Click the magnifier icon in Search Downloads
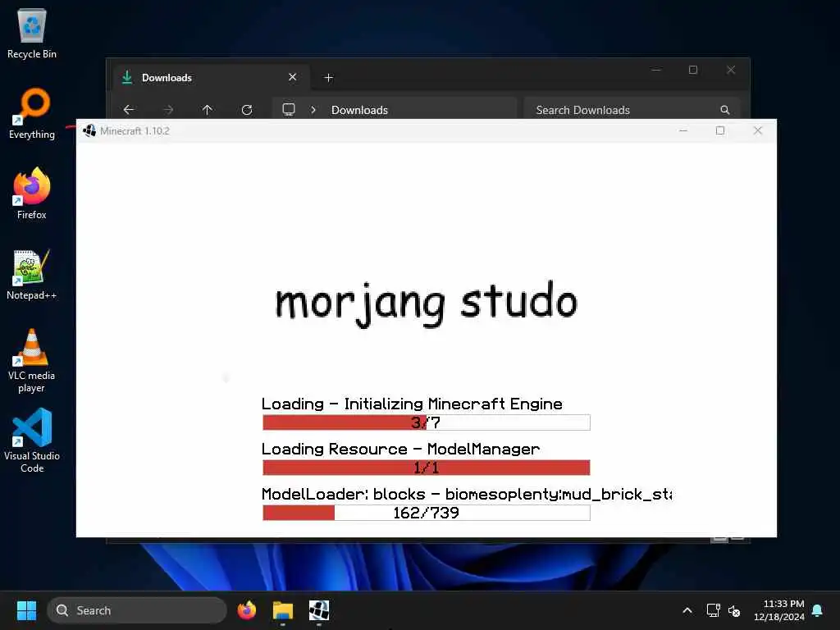Image resolution: width=840 pixels, height=630 pixels. pos(725,110)
